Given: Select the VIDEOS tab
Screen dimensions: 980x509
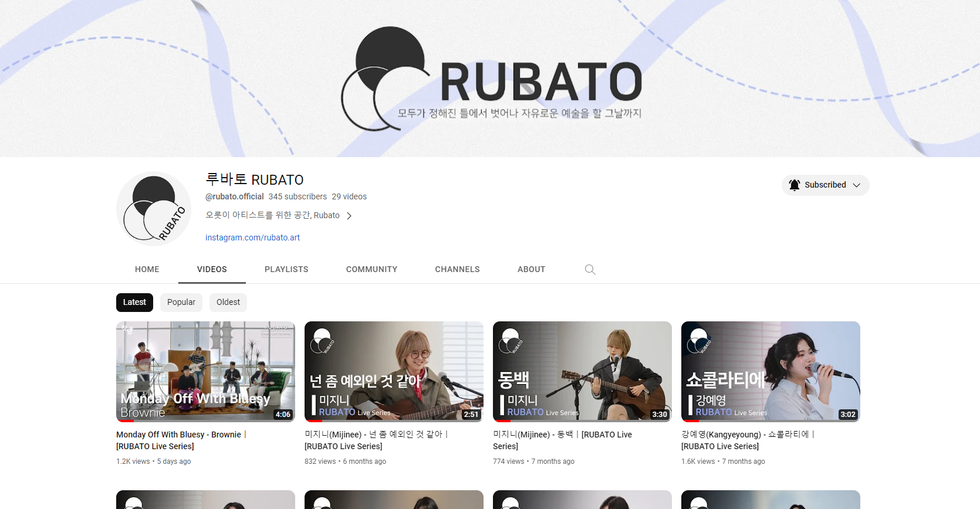Looking at the screenshot, I should click(212, 269).
